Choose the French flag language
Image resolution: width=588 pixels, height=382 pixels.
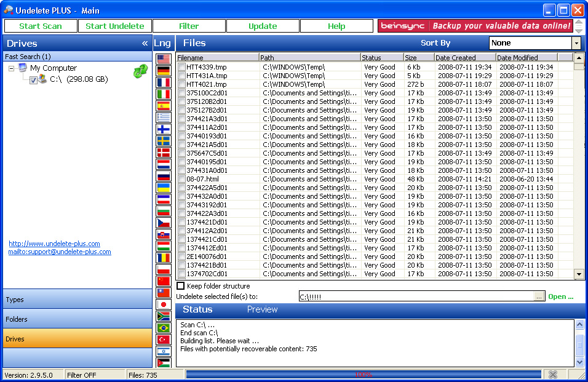pyautogui.click(x=164, y=82)
